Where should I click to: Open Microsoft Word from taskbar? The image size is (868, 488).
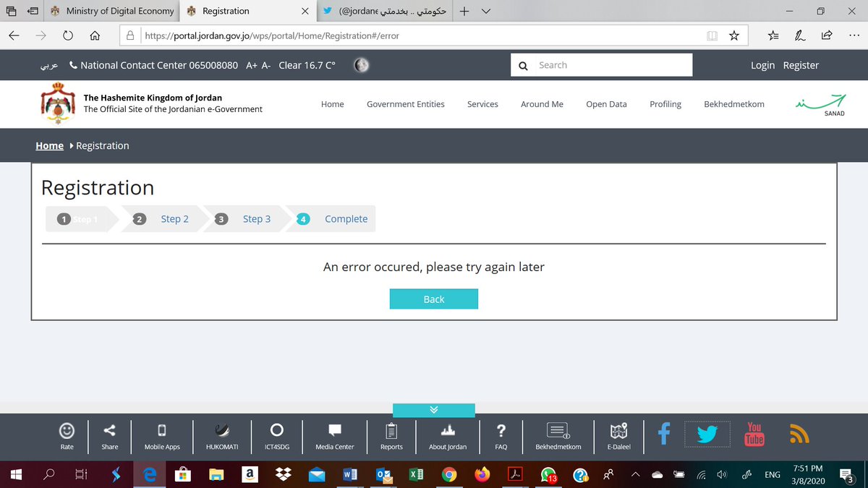350,475
